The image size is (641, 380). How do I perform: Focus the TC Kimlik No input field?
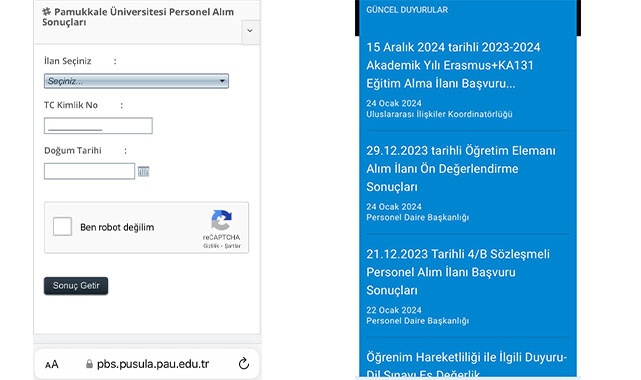[98, 125]
